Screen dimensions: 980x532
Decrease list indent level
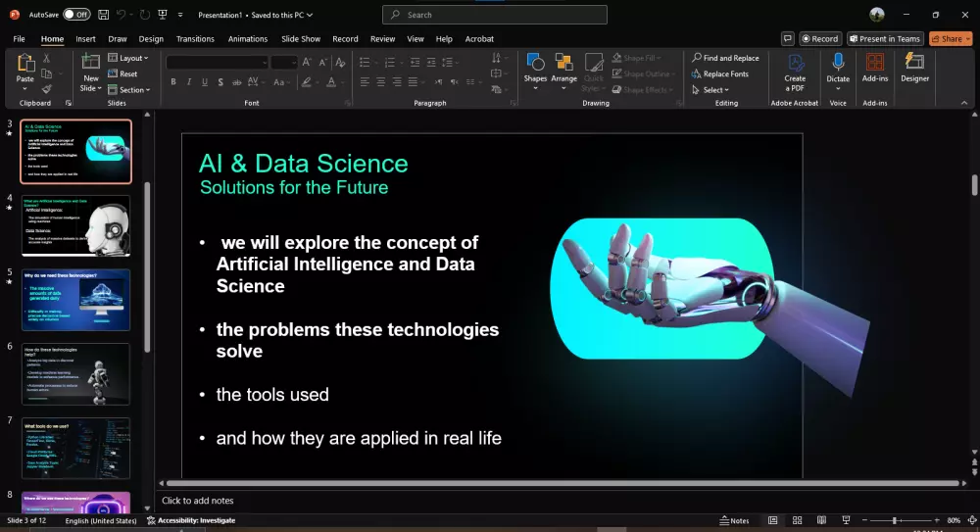pyautogui.click(x=415, y=62)
